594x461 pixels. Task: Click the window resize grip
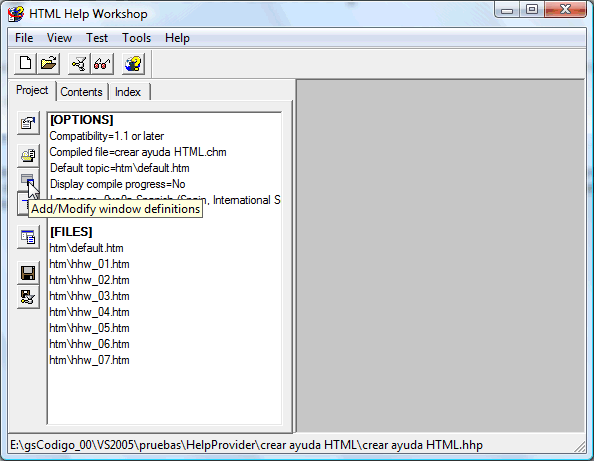[580, 446]
